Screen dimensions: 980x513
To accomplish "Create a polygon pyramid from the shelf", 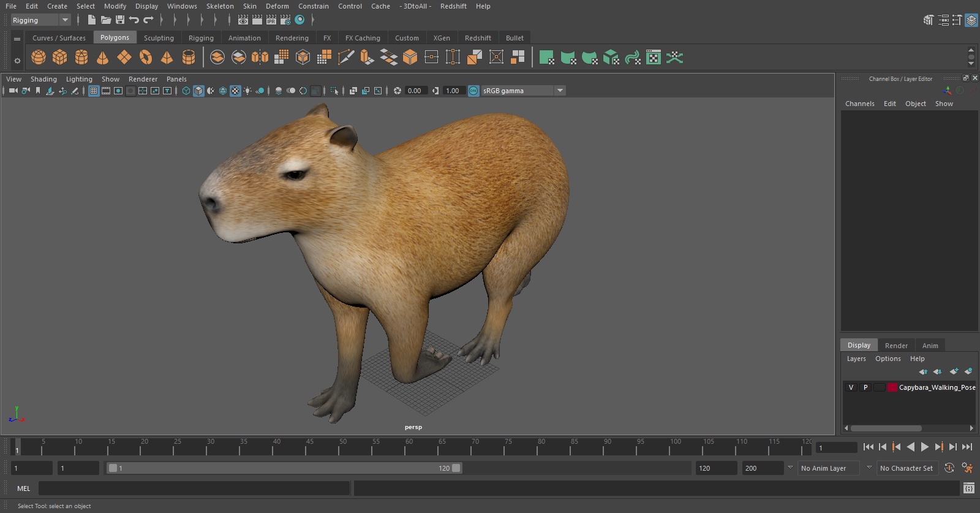I will [167, 58].
